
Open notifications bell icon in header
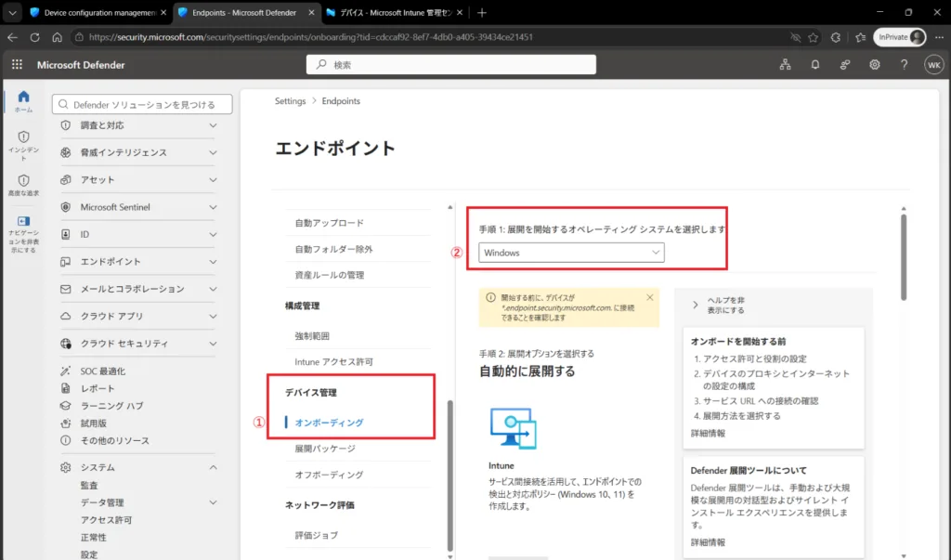pos(815,64)
